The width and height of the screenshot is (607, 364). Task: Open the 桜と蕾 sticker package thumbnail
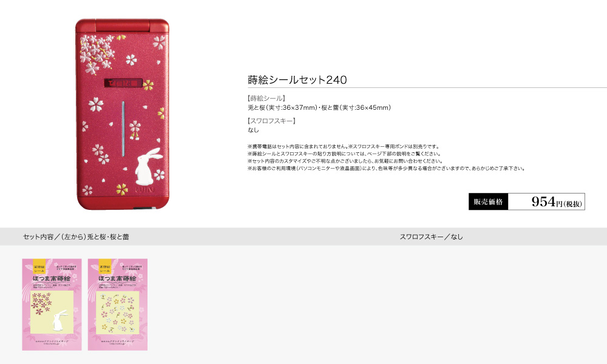click(118, 305)
